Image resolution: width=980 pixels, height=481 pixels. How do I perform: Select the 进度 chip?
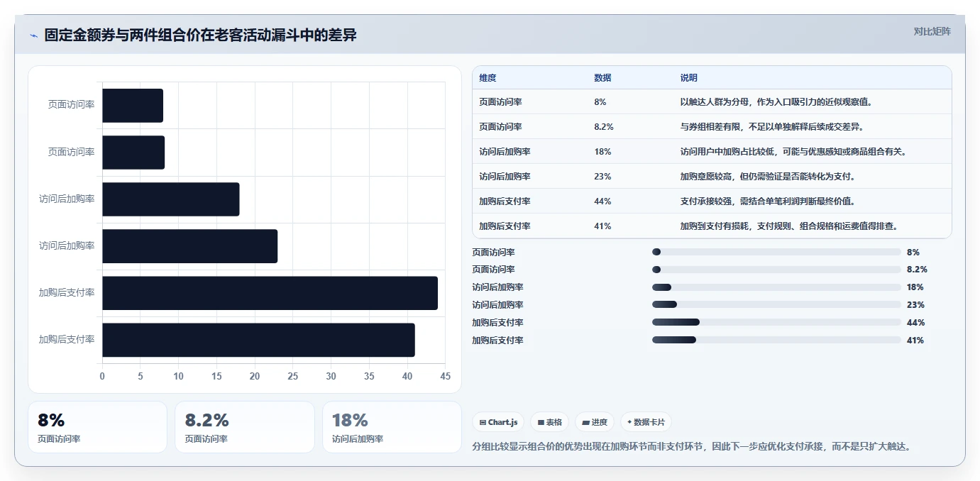pos(595,422)
